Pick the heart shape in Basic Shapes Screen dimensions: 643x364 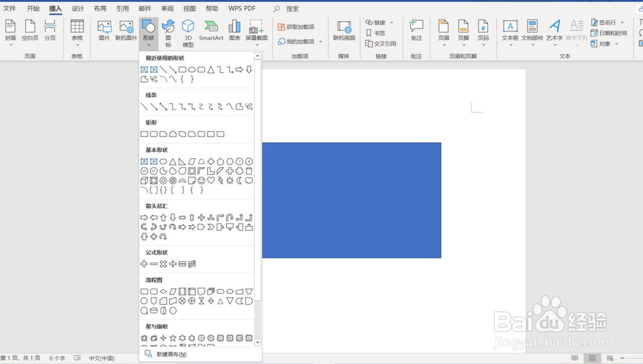211,181
